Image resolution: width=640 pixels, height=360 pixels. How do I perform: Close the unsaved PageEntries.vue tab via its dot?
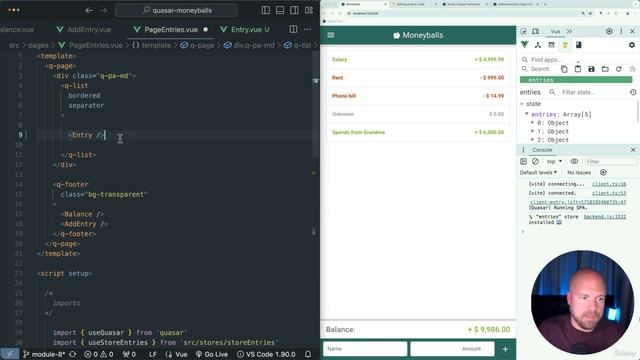click(x=205, y=29)
